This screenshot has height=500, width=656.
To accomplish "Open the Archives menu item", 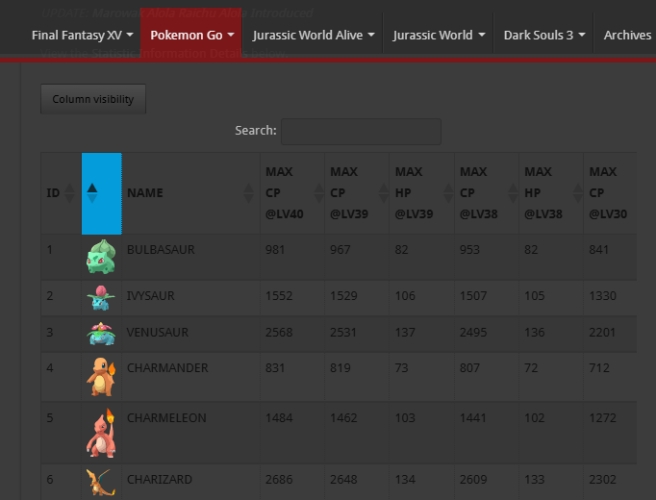I will [x=627, y=35].
